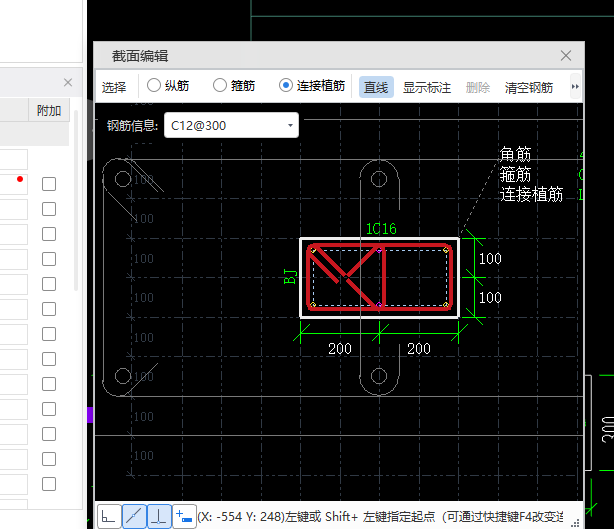Click the lower 100 dimension right of section
This screenshot has height=529, width=614.
(490, 298)
